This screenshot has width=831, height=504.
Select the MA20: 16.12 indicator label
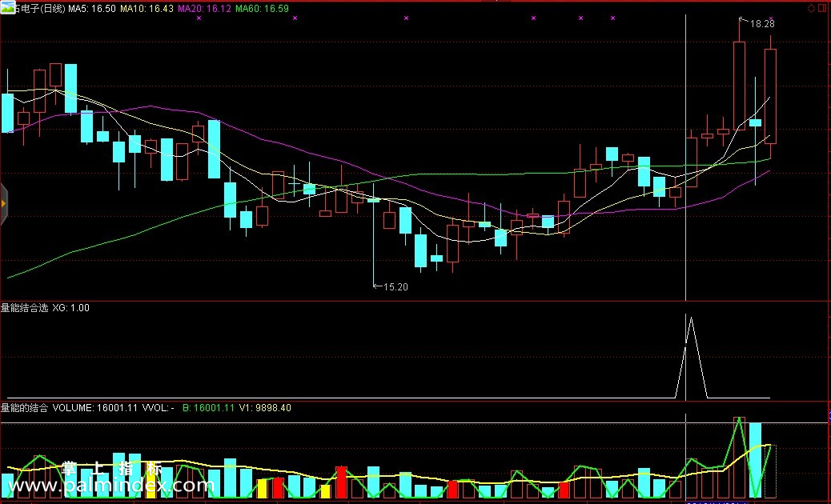pyautogui.click(x=204, y=9)
